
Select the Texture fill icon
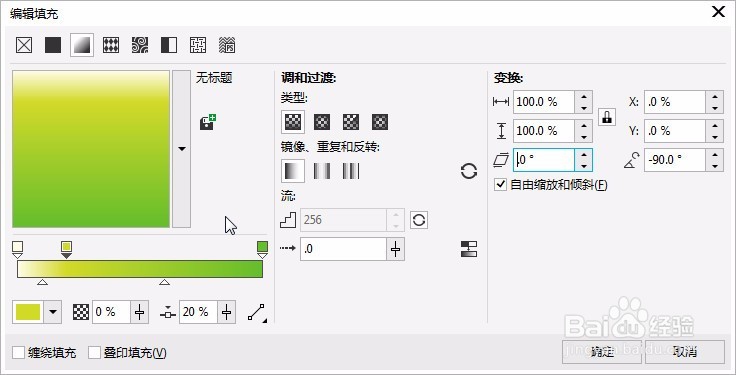pyautogui.click(x=198, y=46)
